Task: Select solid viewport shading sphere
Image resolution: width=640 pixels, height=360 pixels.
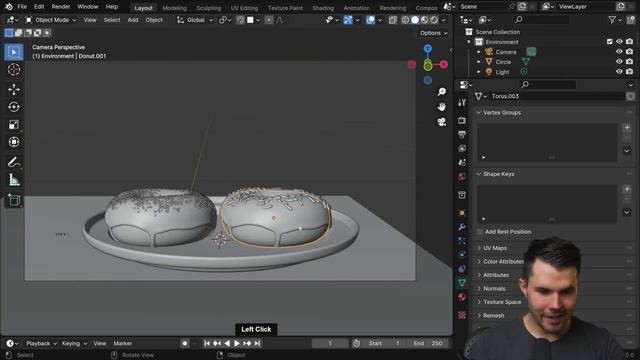Action: (415, 20)
